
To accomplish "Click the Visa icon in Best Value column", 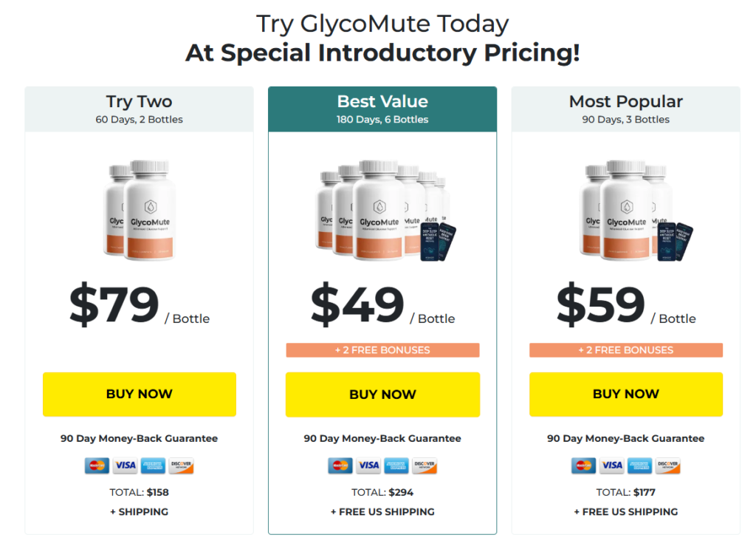I will click(368, 466).
